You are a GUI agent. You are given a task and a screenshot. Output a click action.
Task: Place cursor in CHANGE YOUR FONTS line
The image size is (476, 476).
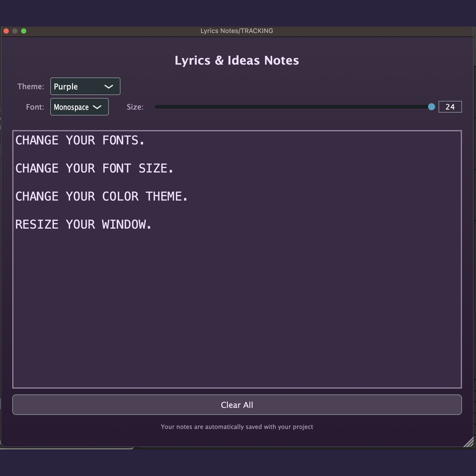pyautogui.click(x=80, y=140)
